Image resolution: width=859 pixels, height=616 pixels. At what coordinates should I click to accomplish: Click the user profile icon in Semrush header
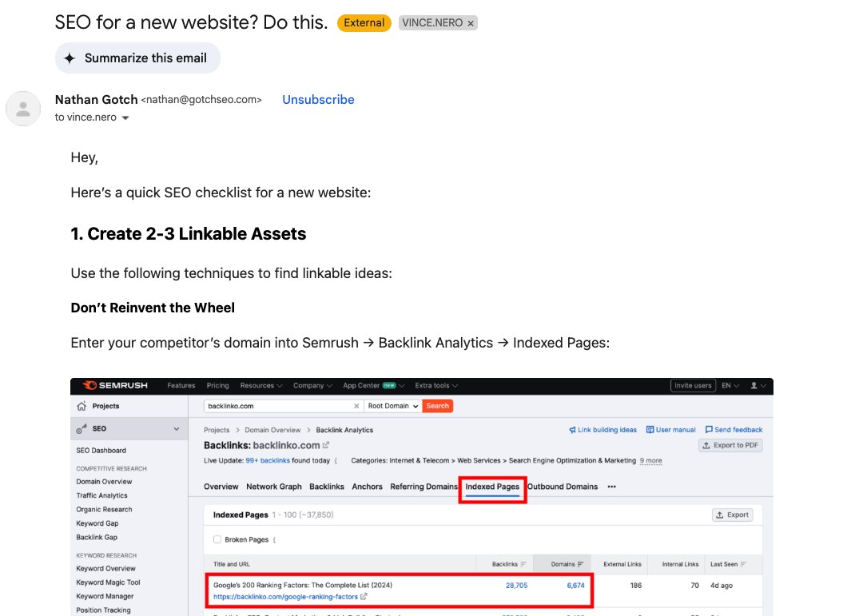point(754,385)
